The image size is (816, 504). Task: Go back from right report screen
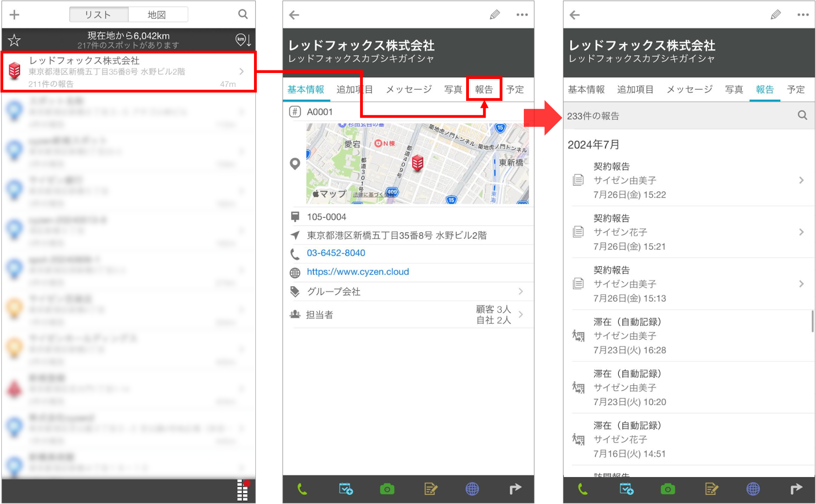click(575, 15)
